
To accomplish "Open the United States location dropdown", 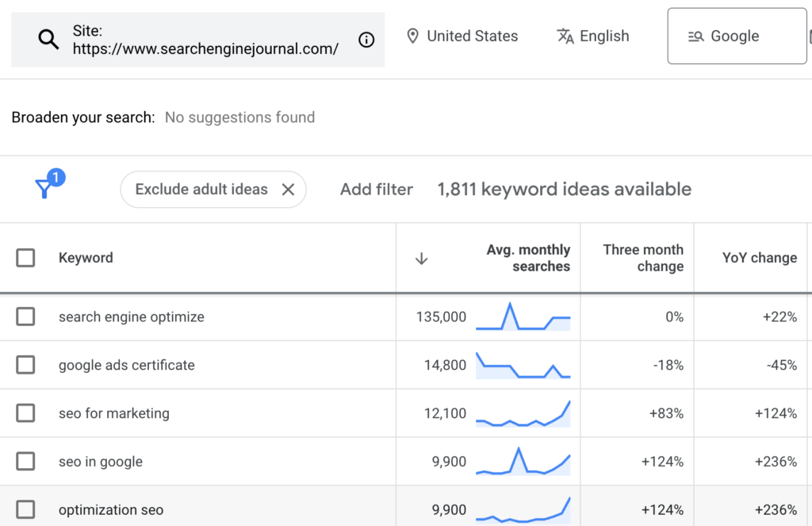I will 472,36.
